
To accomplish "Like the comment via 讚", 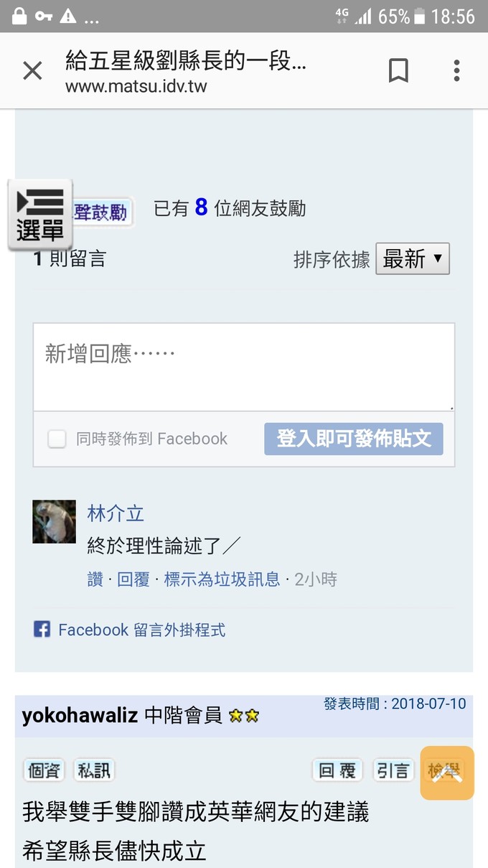I will click(95, 579).
